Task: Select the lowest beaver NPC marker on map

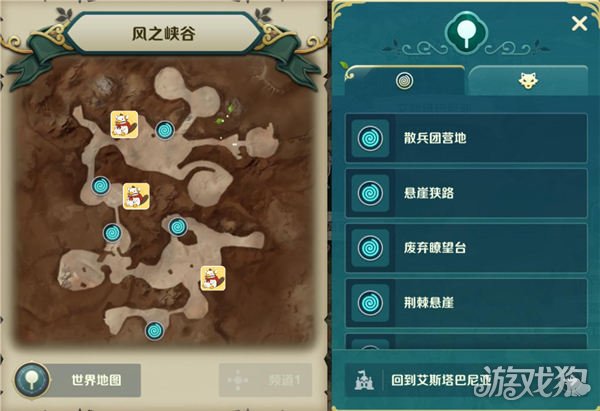Action: 213,278
